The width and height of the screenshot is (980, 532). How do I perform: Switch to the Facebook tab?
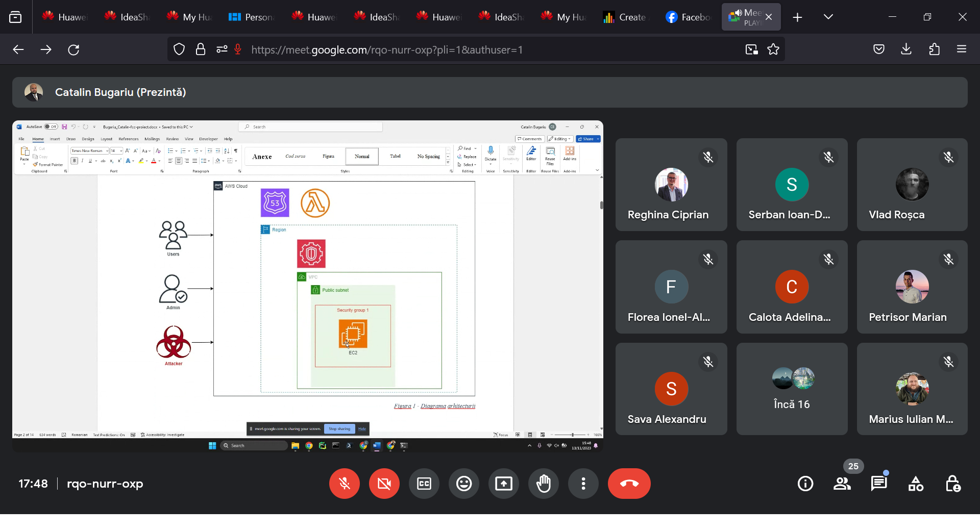[688, 17]
